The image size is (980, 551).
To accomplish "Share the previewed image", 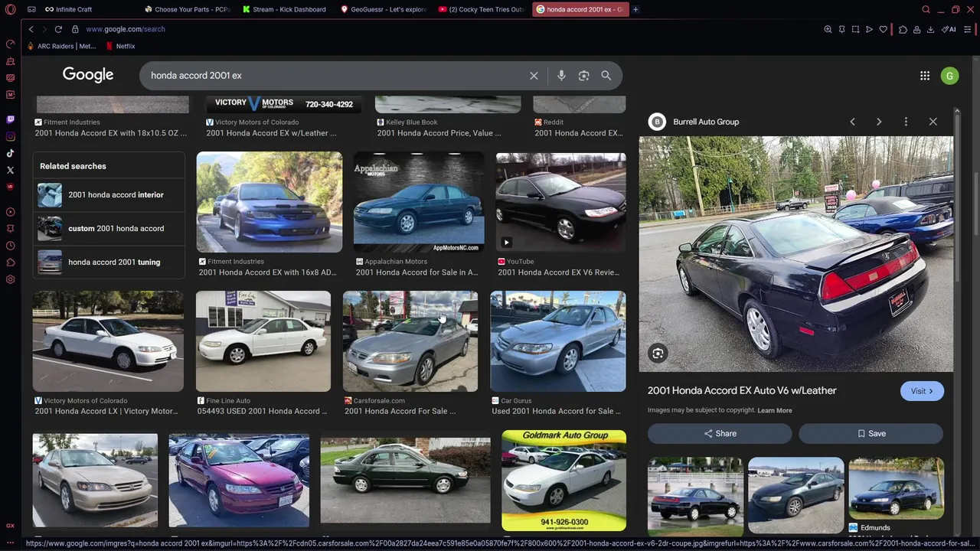I will point(720,434).
